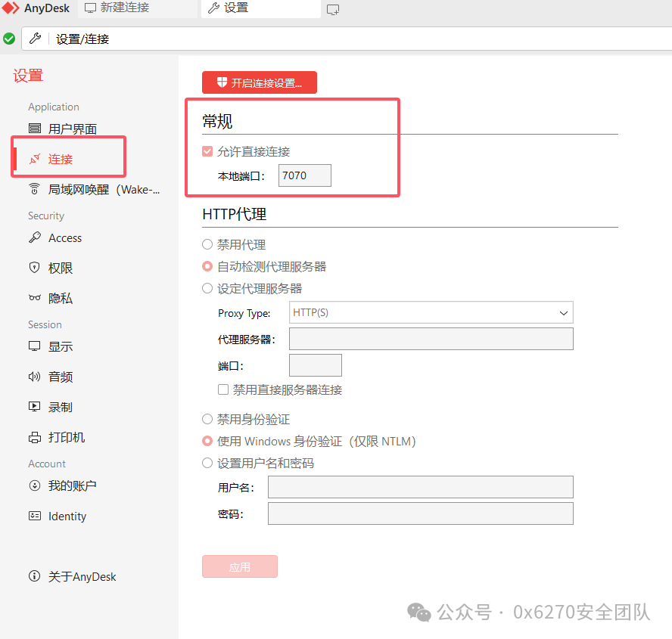Switch to the 设置 tab
This screenshot has width=672, height=639.
[260, 8]
